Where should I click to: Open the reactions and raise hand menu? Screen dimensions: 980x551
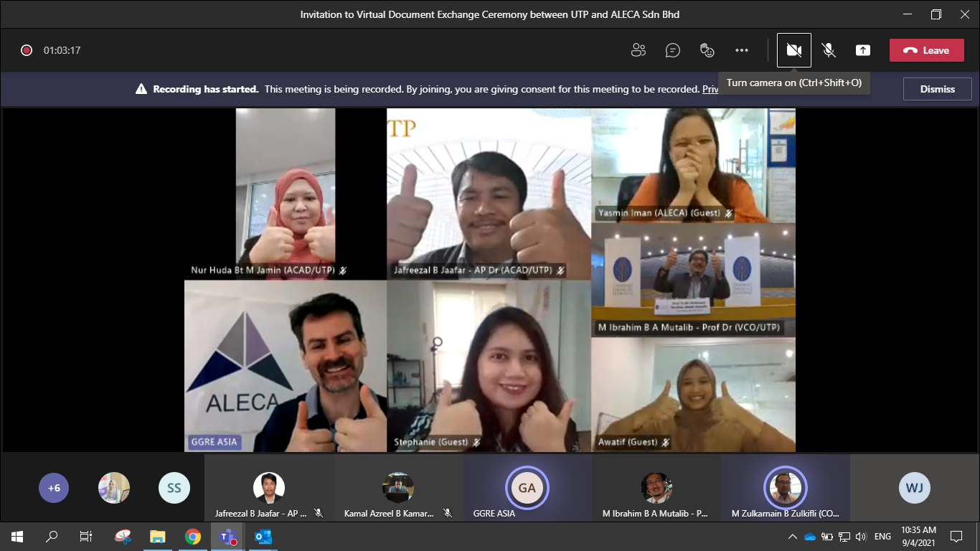(707, 50)
